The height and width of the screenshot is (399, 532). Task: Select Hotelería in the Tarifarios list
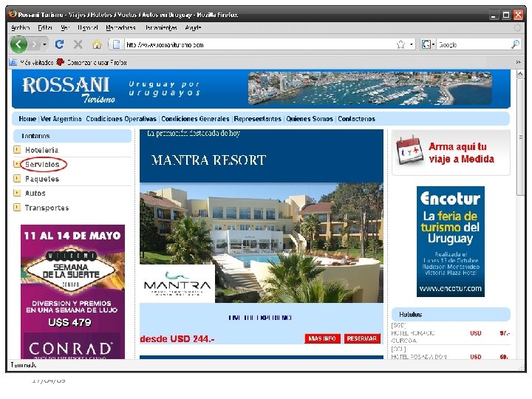coord(41,150)
